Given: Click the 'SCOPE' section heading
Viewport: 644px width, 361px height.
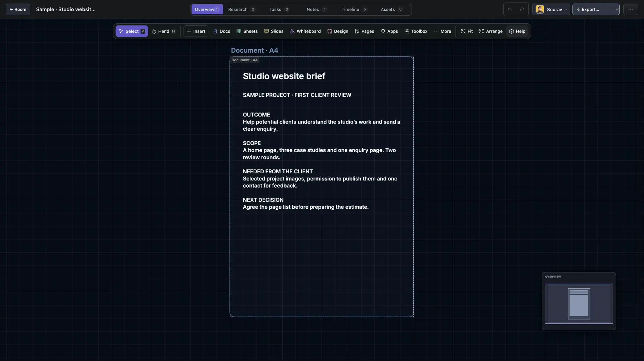Looking at the screenshot, I should [252, 143].
